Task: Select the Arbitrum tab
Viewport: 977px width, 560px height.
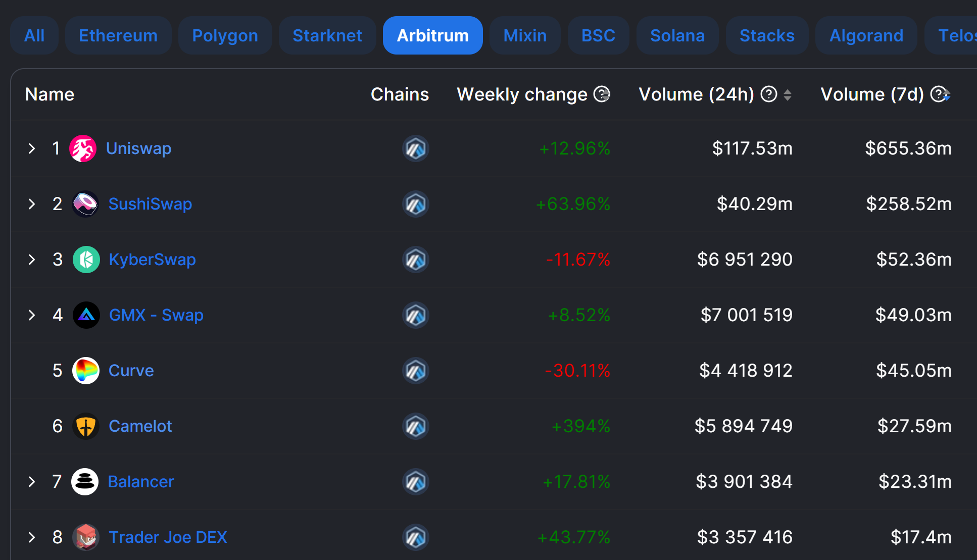Action: (x=433, y=35)
